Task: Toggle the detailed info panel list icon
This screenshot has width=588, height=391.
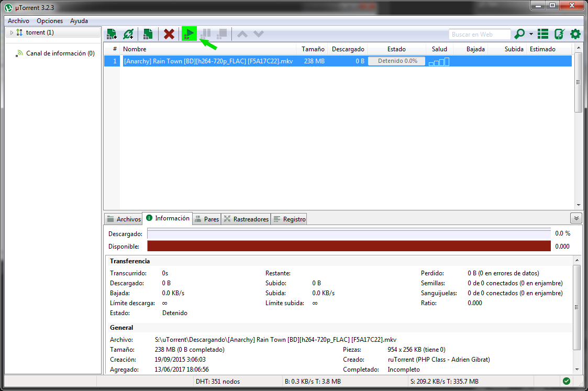Action: tap(543, 33)
